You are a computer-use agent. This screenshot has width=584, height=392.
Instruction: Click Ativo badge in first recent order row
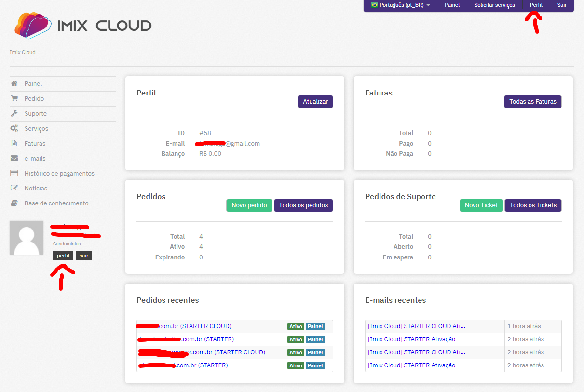coord(296,326)
